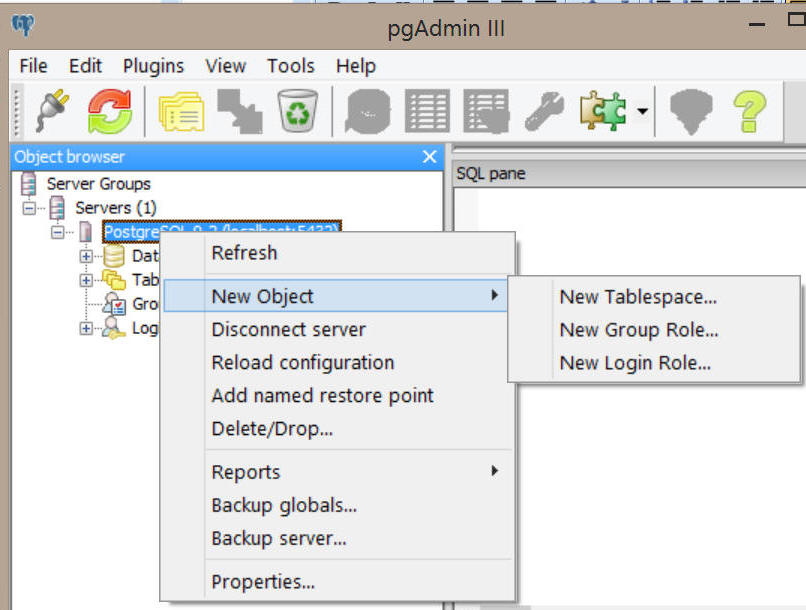Choose New Tablespace...
806x610 pixels.
pos(654,297)
